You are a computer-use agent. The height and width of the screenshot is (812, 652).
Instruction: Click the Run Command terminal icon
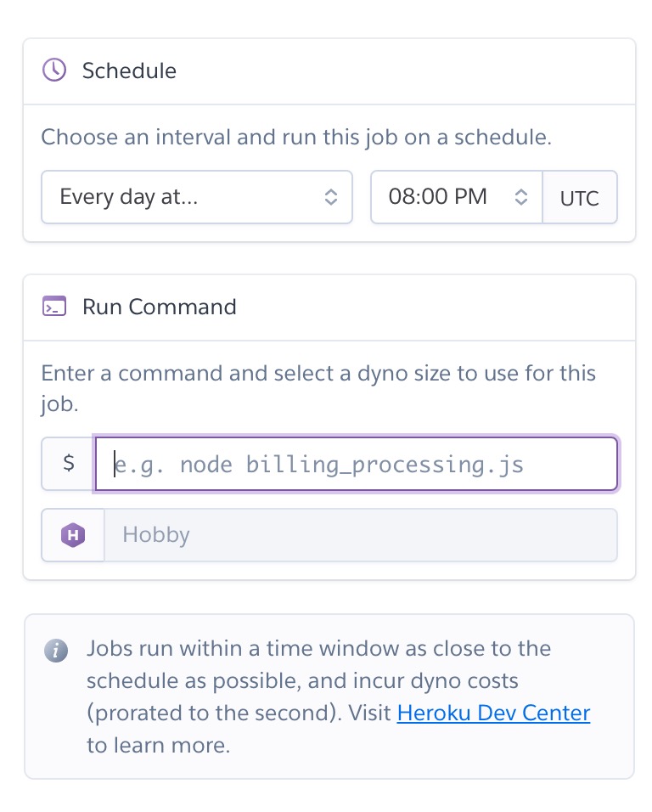(54, 307)
